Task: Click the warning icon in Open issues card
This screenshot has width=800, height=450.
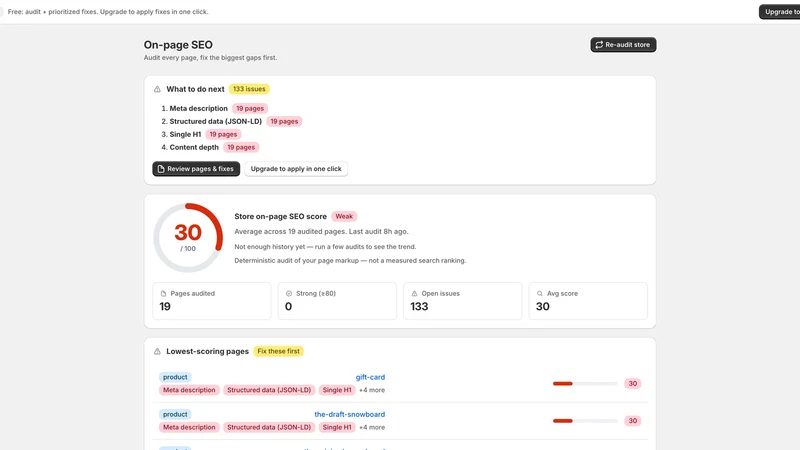Action: coord(414,294)
